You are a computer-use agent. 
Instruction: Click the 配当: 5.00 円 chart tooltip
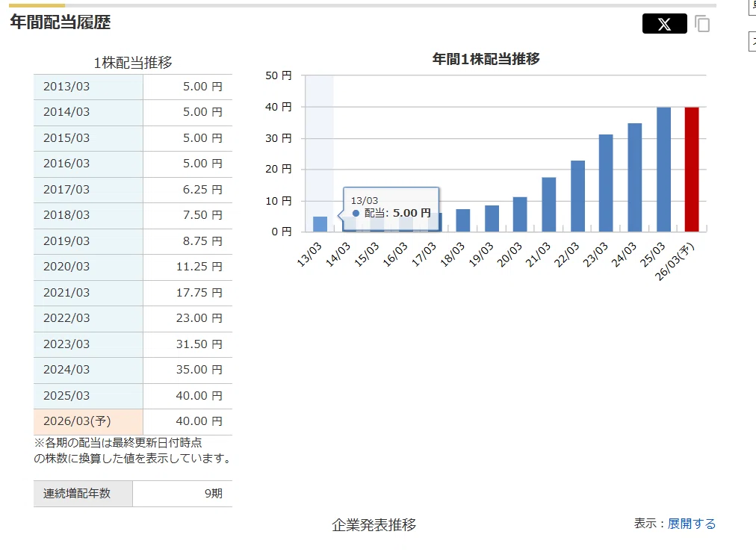tap(391, 208)
